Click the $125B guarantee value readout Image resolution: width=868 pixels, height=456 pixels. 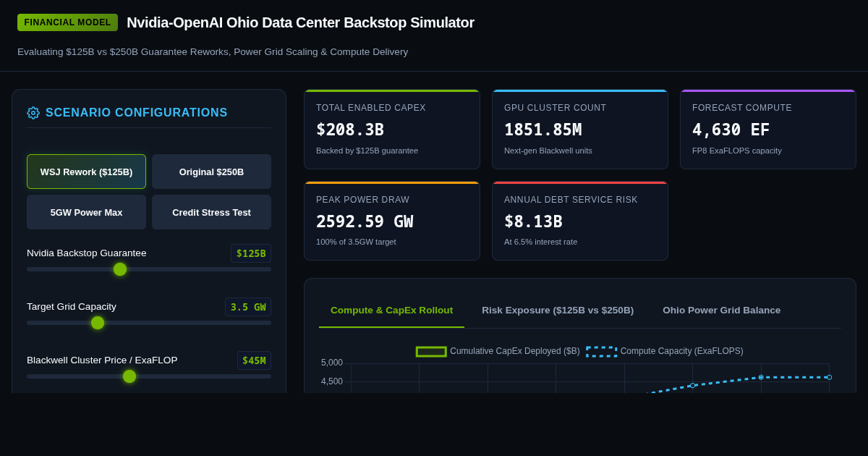(251, 253)
